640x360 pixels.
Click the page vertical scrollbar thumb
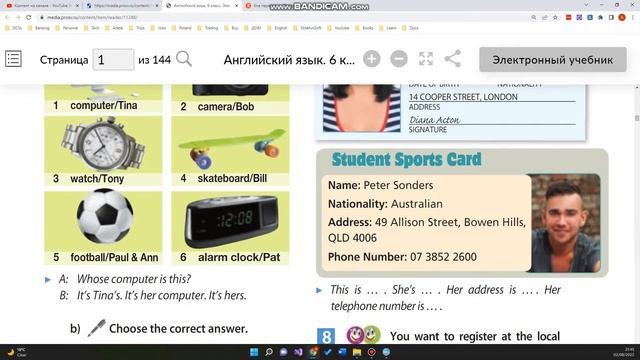637,118
